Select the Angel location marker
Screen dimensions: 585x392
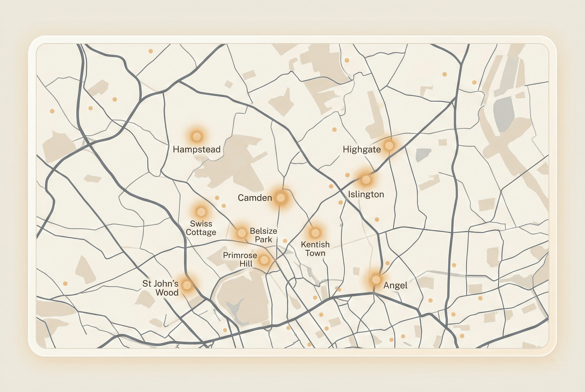coord(376,279)
